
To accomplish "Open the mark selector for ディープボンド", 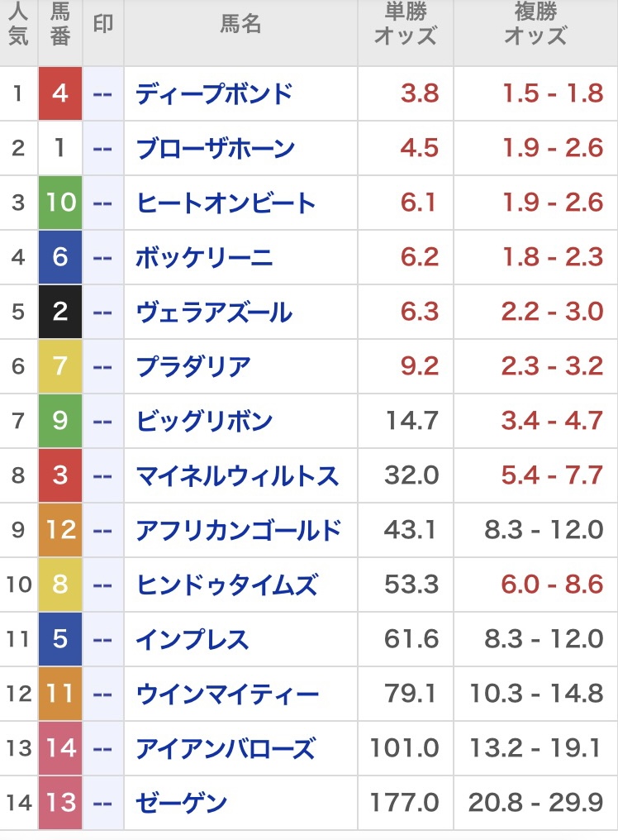I will 102,93.
